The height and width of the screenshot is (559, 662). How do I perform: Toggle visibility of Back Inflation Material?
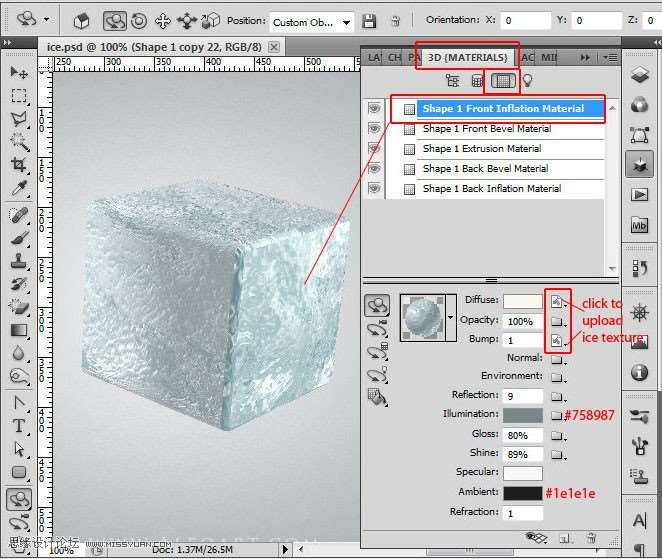tap(374, 188)
